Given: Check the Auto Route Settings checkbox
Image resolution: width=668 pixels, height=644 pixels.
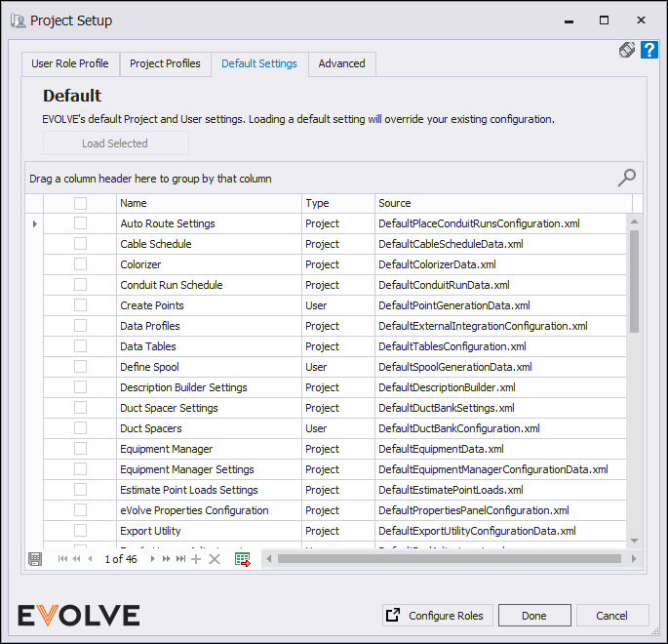Looking at the screenshot, I should click(80, 223).
